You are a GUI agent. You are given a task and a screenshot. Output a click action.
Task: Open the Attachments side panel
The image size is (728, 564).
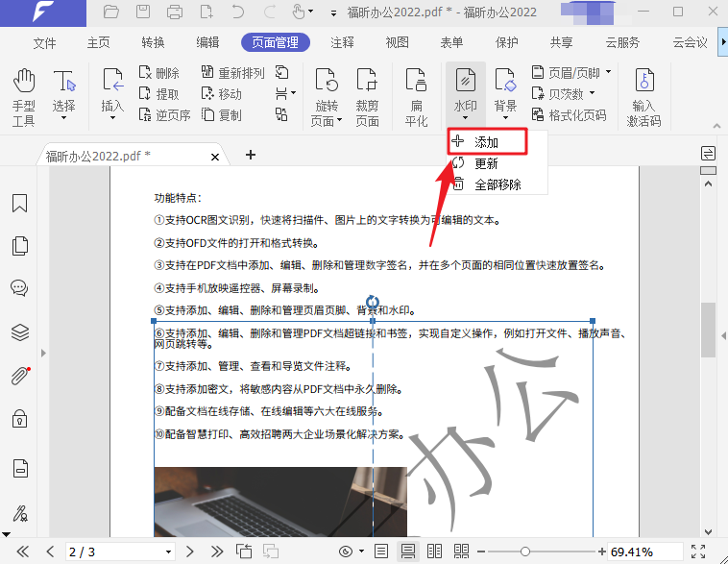point(20,376)
